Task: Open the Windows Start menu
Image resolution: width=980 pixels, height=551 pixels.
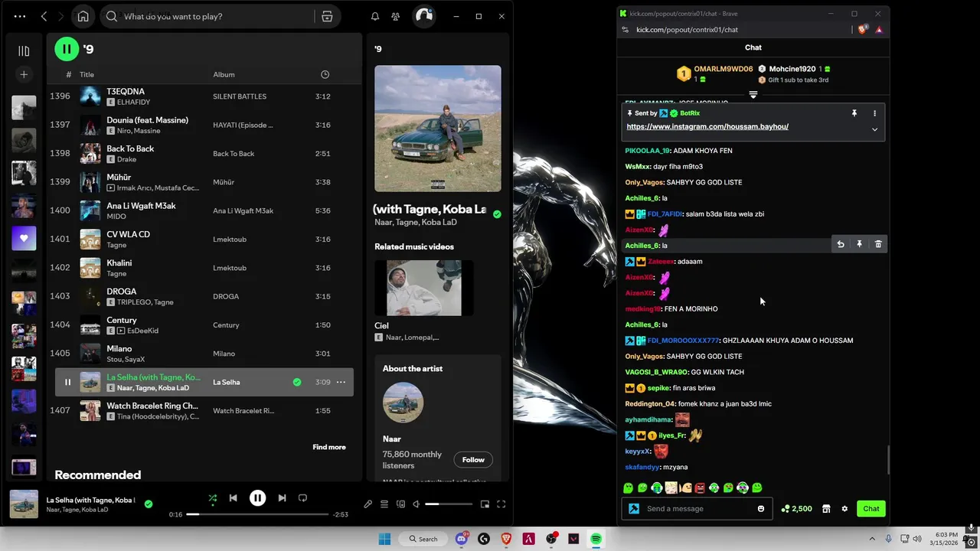Action: (x=384, y=539)
